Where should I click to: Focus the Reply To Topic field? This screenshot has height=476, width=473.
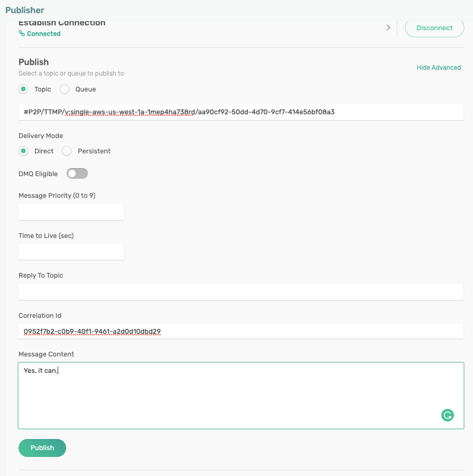tap(241, 292)
